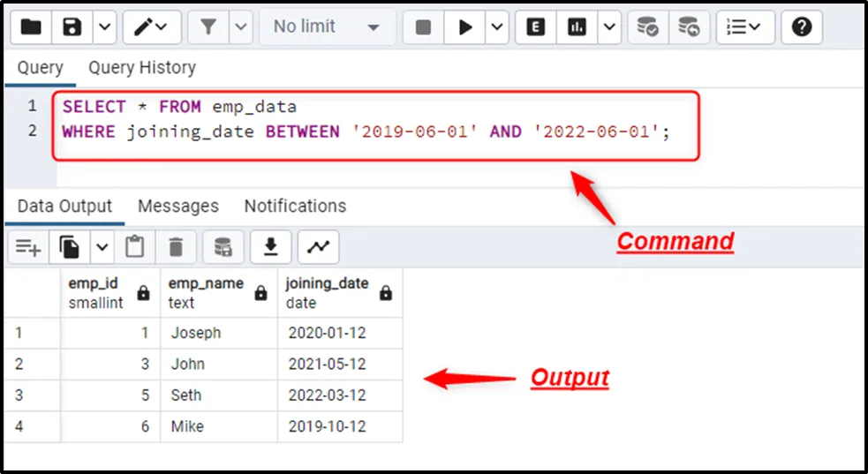Open the No limit rows dropdown

(327, 27)
